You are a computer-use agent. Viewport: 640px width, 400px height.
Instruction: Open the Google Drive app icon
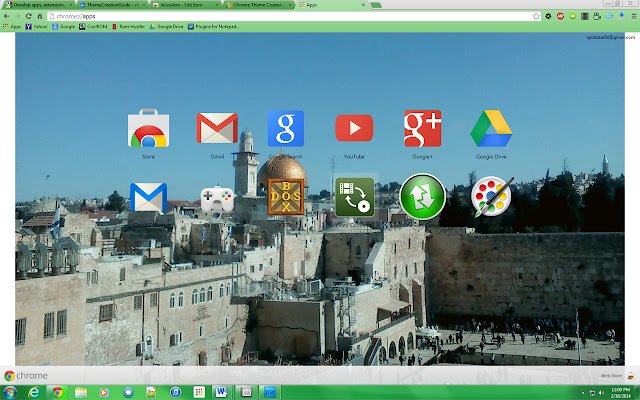pyautogui.click(x=491, y=128)
